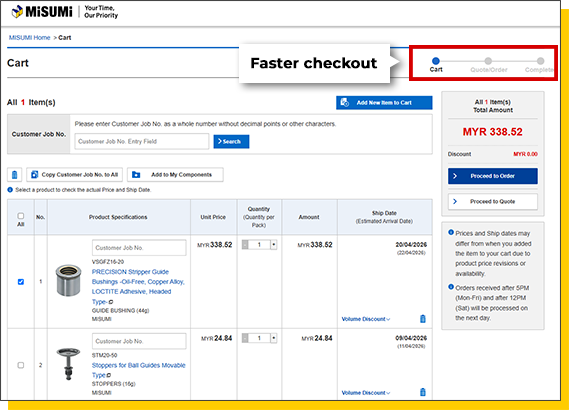Click the Cart step progress marker
Screen dimensions: 569x410
pos(436,61)
